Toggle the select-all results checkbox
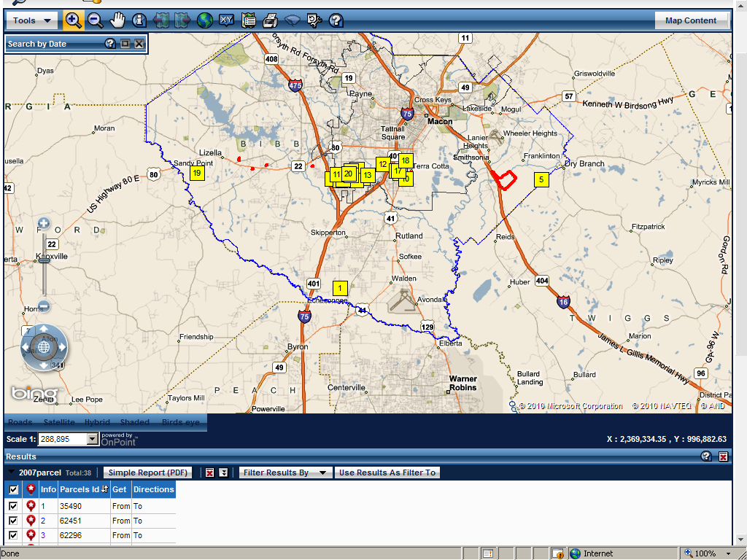The width and height of the screenshot is (747, 560). pos(13,489)
